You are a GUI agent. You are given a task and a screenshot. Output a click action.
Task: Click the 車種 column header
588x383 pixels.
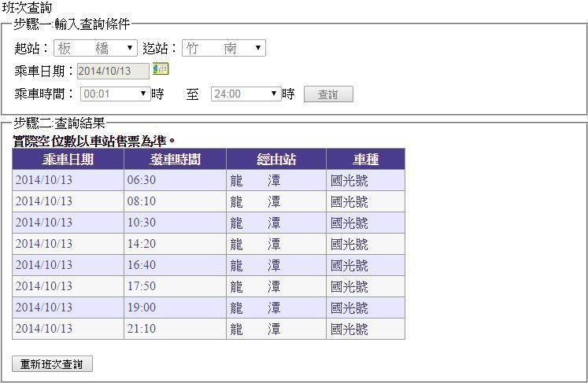click(365, 160)
